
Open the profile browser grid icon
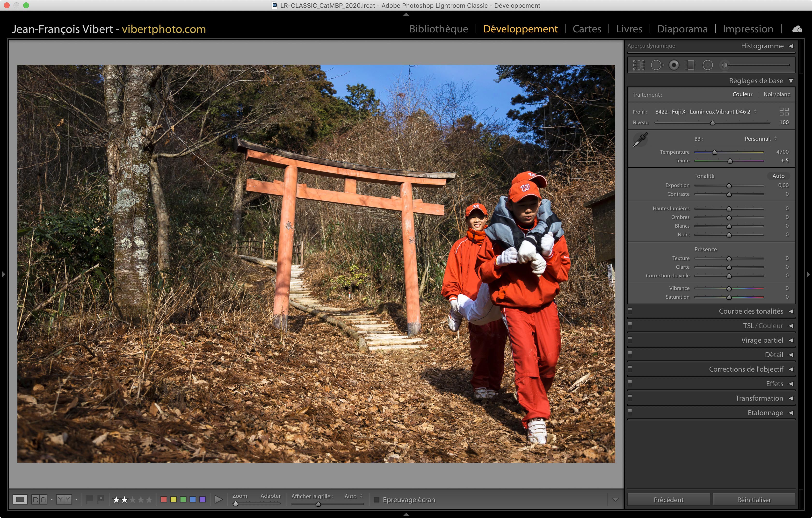click(x=784, y=112)
